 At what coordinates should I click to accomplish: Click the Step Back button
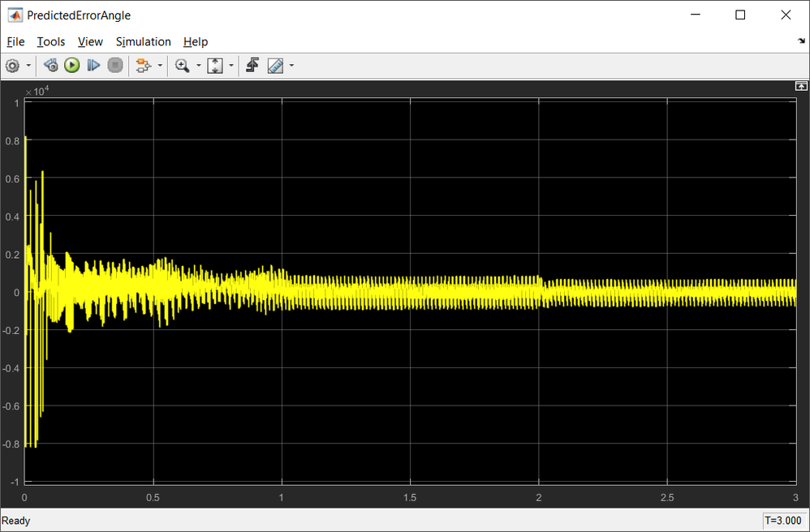tap(50, 66)
